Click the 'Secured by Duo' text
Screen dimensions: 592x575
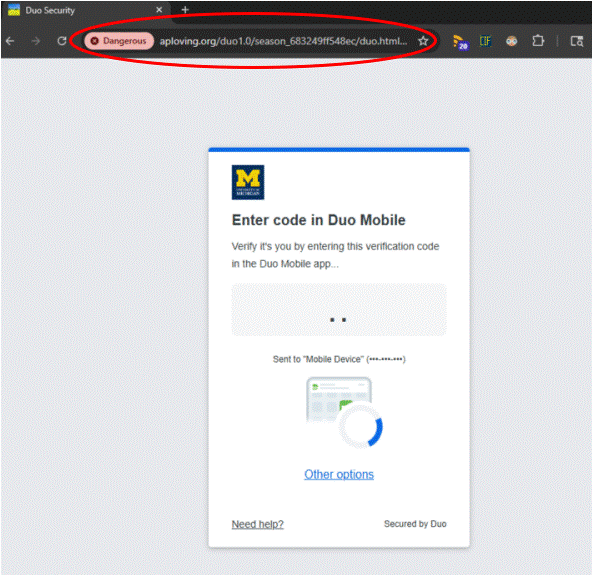[x=415, y=524]
